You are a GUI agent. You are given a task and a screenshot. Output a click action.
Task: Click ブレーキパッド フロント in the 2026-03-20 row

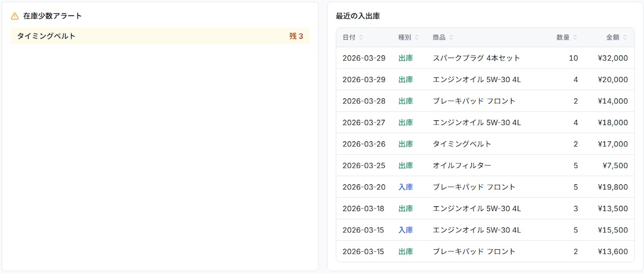pos(474,187)
